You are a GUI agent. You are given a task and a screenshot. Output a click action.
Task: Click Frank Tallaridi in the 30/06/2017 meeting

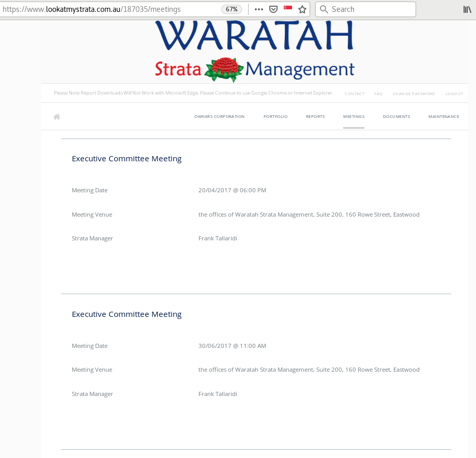coord(218,394)
